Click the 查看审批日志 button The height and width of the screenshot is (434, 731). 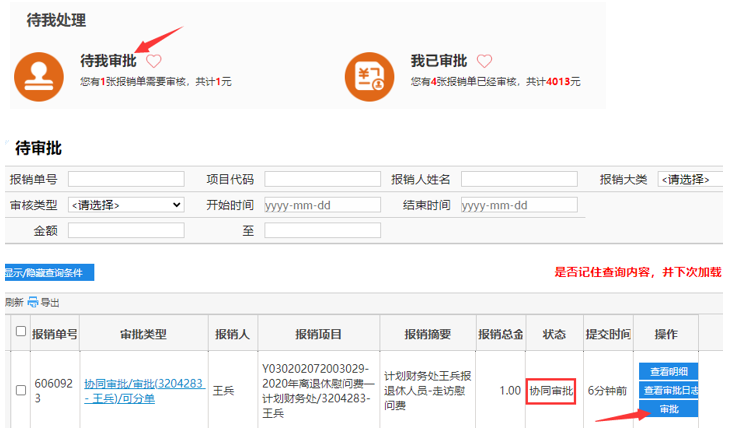pyautogui.click(x=668, y=390)
